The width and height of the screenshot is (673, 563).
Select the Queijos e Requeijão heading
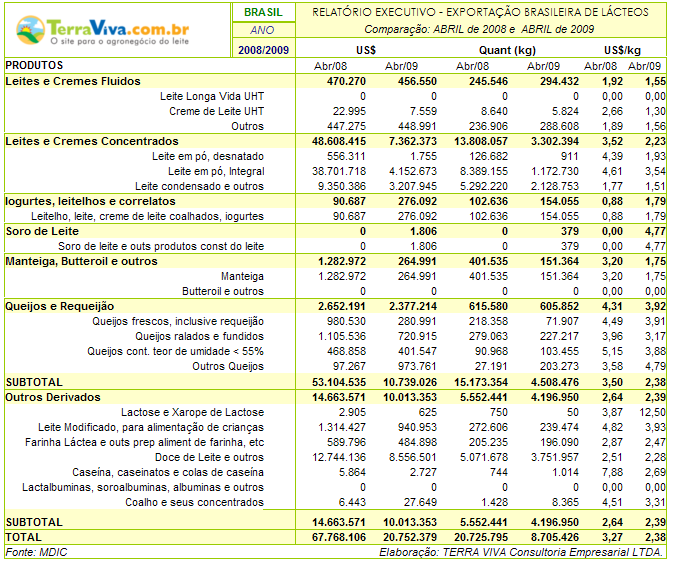click(60, 306)
